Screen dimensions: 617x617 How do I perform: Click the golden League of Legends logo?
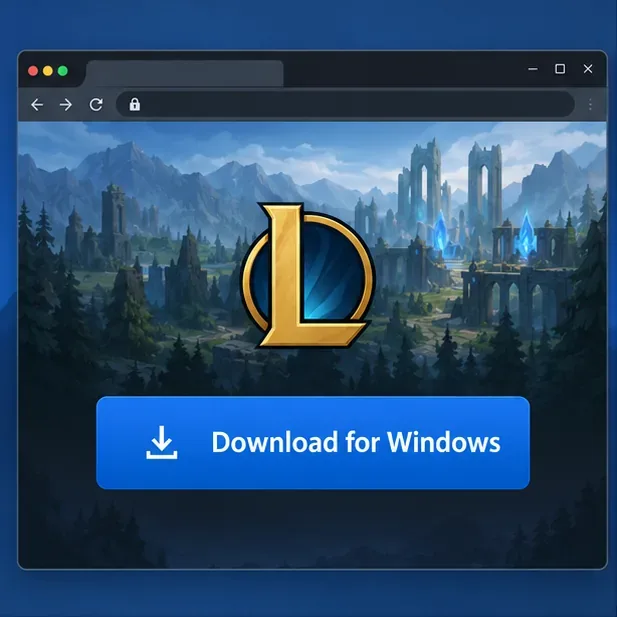pos(308,275)
